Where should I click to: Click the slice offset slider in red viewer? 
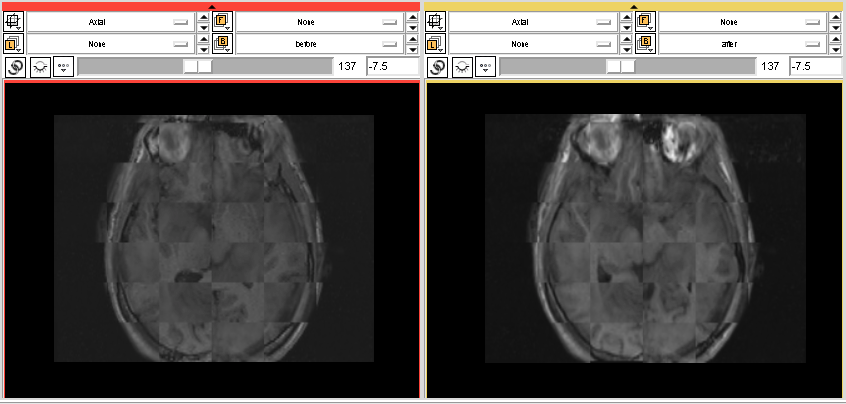(198, 66)
